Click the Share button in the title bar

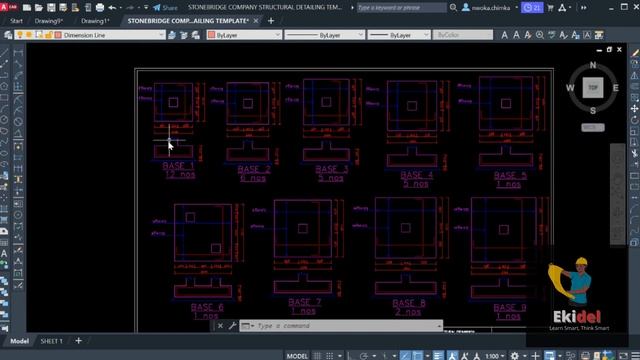[165, 7]
